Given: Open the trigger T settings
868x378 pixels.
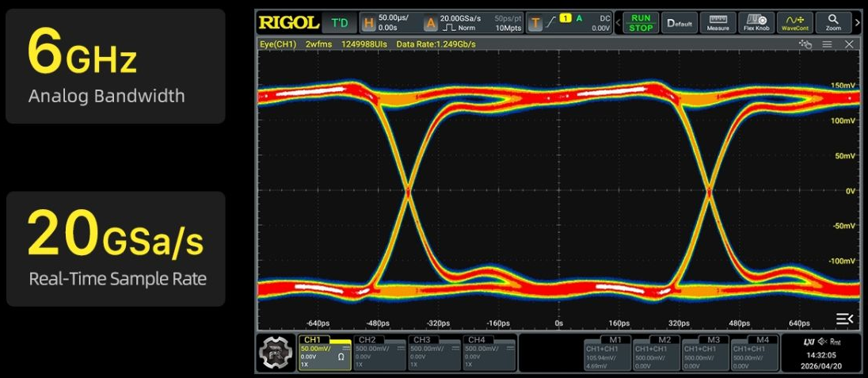Looking at the screenshot, I should [535, 23].
